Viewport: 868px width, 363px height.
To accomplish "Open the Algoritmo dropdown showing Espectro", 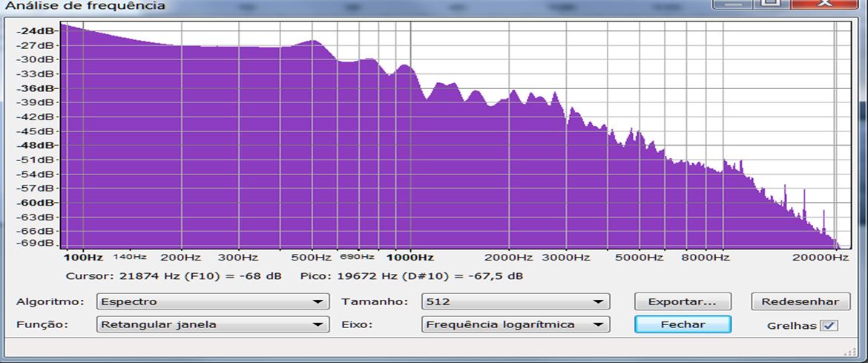I will point(213,302).
